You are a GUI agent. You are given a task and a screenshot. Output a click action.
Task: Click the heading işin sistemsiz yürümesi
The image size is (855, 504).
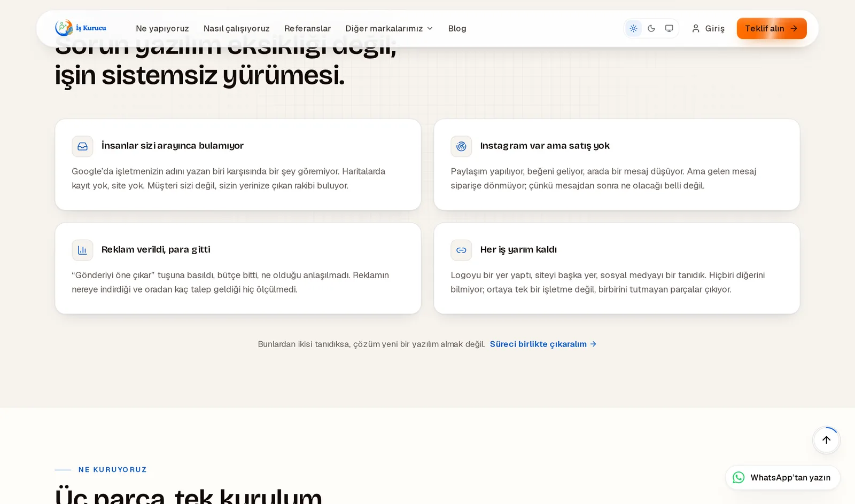point(200,75)
